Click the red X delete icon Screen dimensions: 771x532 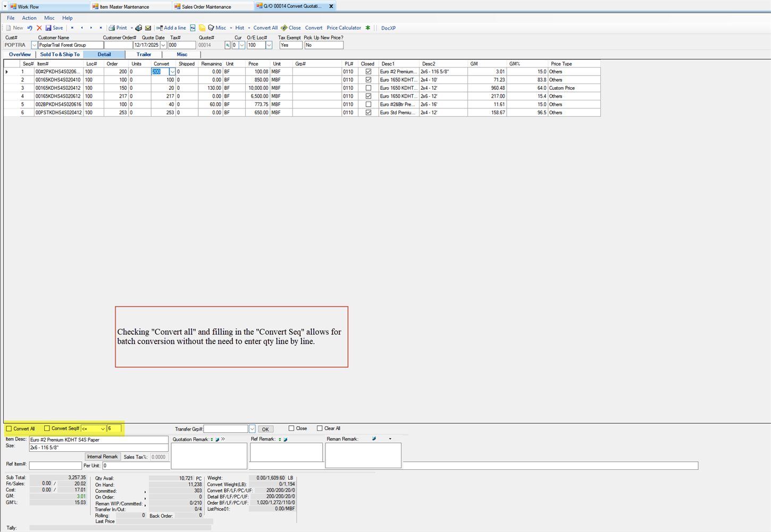39,28
